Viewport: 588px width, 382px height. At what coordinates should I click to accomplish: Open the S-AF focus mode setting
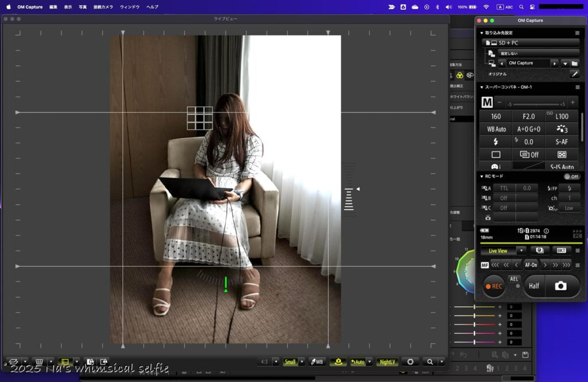click(x=562, y=142)
